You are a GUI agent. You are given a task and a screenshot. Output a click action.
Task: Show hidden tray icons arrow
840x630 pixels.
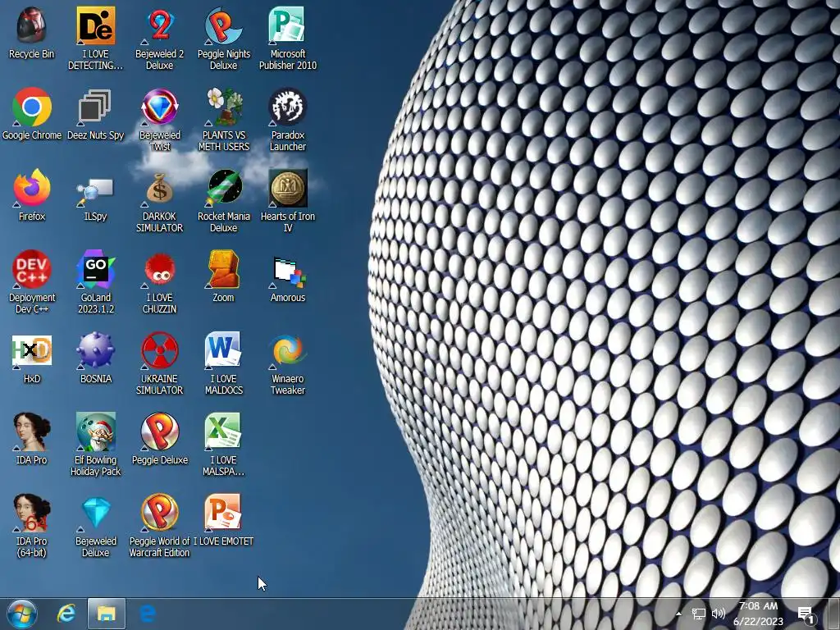(x=678, y=614)
